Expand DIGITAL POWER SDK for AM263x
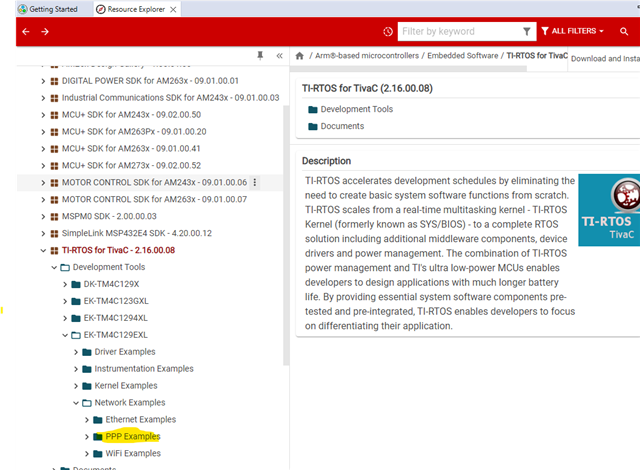The image size is (640, 470). point(43,81)
